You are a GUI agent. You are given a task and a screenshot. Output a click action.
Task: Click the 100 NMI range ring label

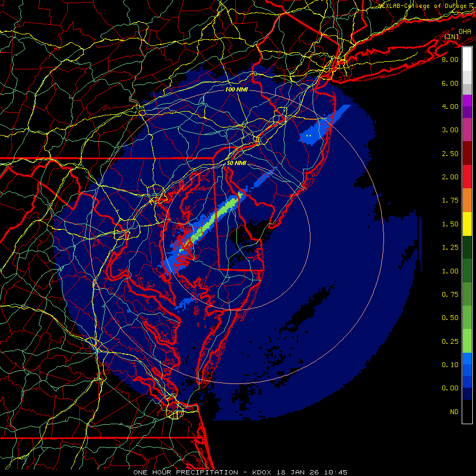(236, 89)
